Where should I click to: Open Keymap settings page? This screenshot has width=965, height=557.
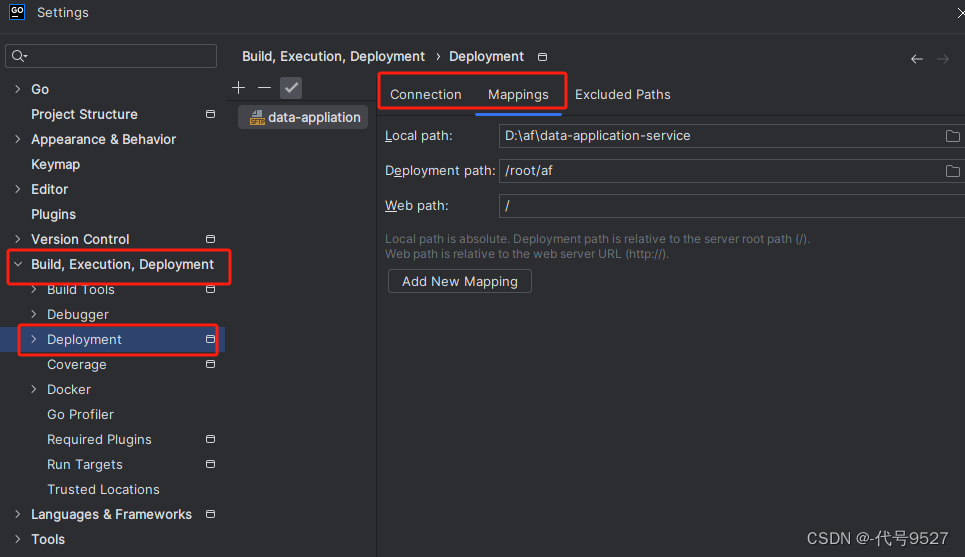(55, 164)
